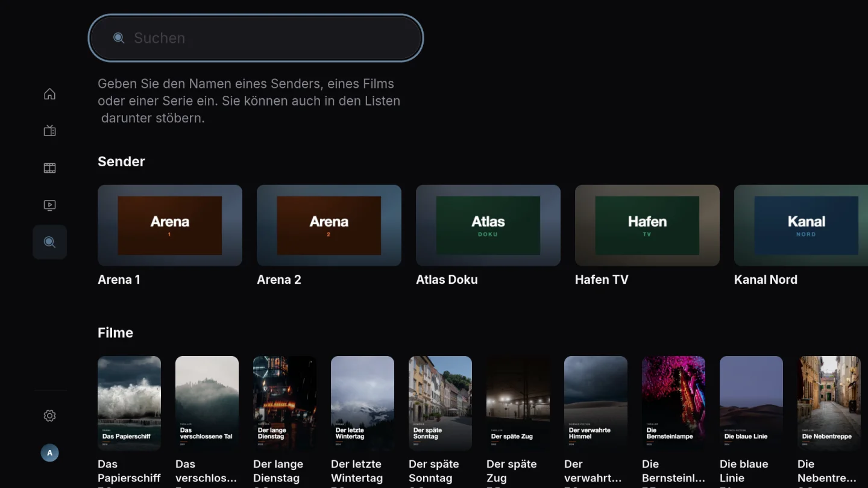The image size is (868, 488).
Task: Click the Sender section heading
Action: click(121, 161)
